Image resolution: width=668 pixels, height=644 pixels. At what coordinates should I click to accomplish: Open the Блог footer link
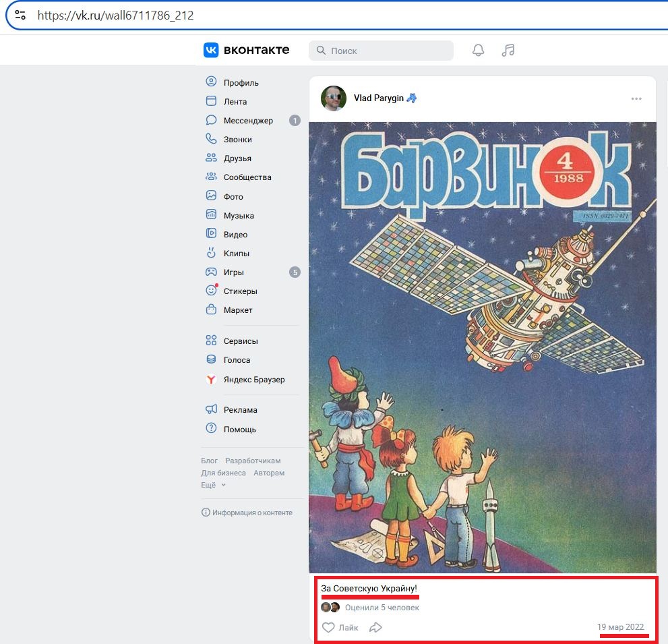pyautogui.click(x=209, y=461)
